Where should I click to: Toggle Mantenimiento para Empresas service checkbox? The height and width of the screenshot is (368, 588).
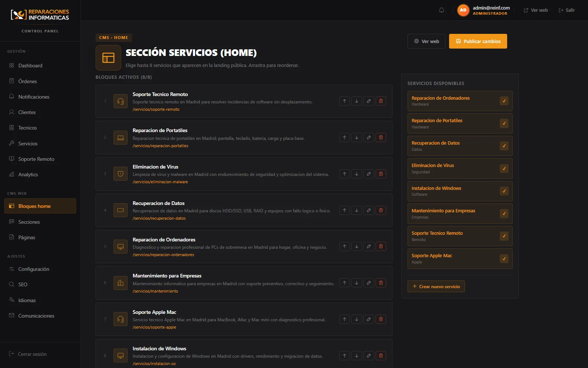click(504, 213)
